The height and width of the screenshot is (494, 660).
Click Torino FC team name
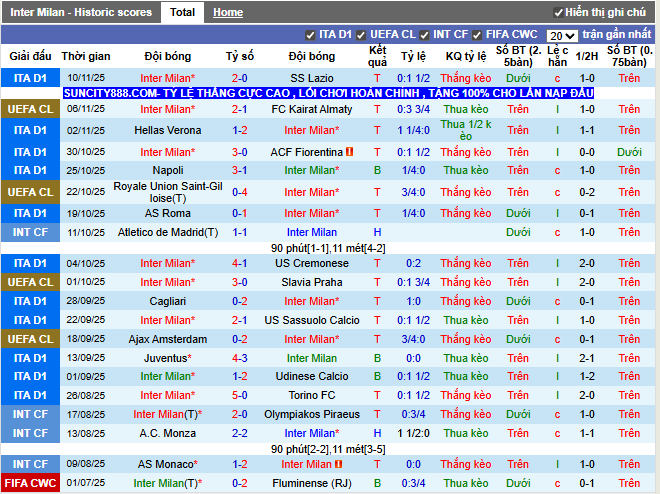tap(312, 396)
